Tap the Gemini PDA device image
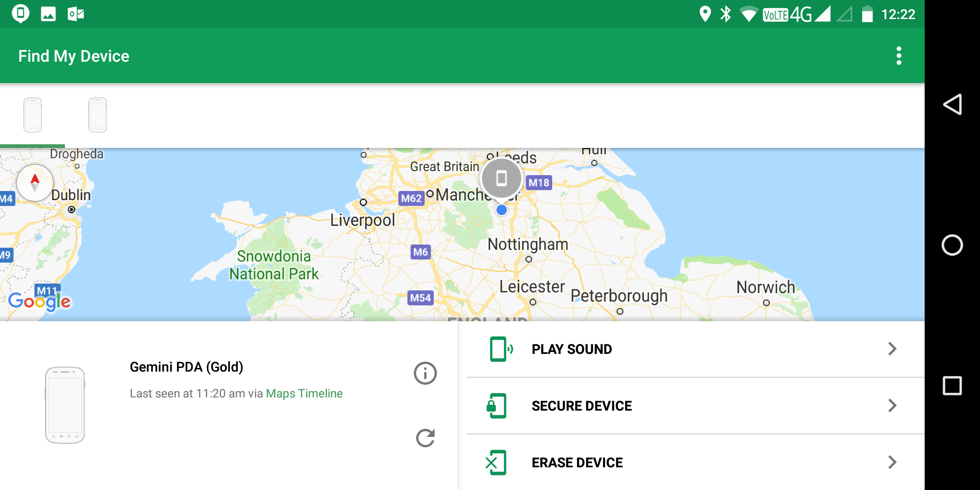The width and height of the screenshot is (980, 490). point(65,405)
